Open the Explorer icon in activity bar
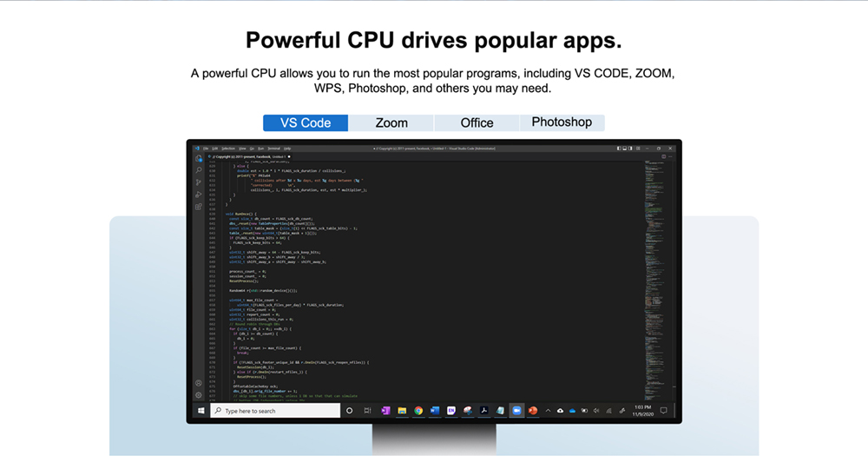Screen dimensions: 868x456 pyautogui.click(x=199, y=158)
